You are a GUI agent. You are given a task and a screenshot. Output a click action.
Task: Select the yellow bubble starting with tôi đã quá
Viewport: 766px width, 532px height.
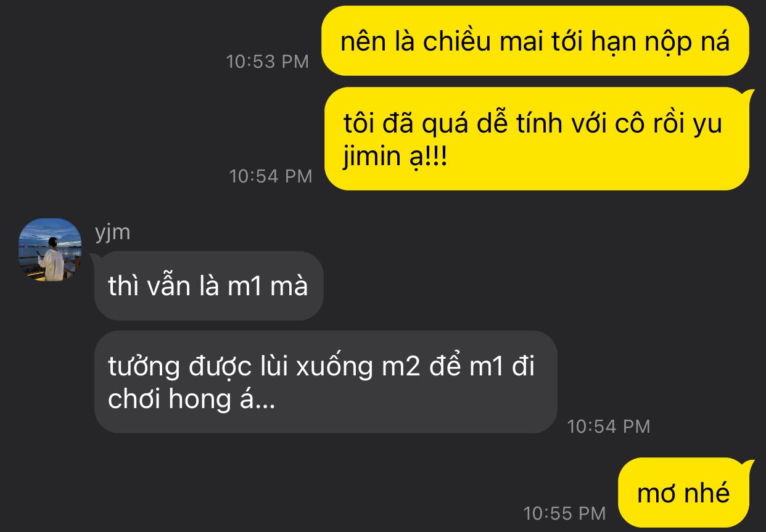click(x=537, y=139)
